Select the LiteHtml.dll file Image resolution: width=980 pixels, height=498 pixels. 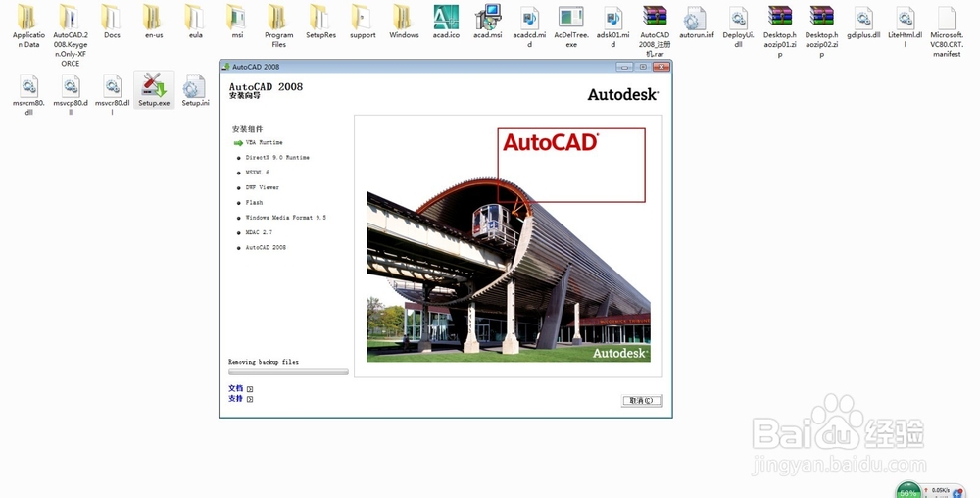[x=905, y=26]
